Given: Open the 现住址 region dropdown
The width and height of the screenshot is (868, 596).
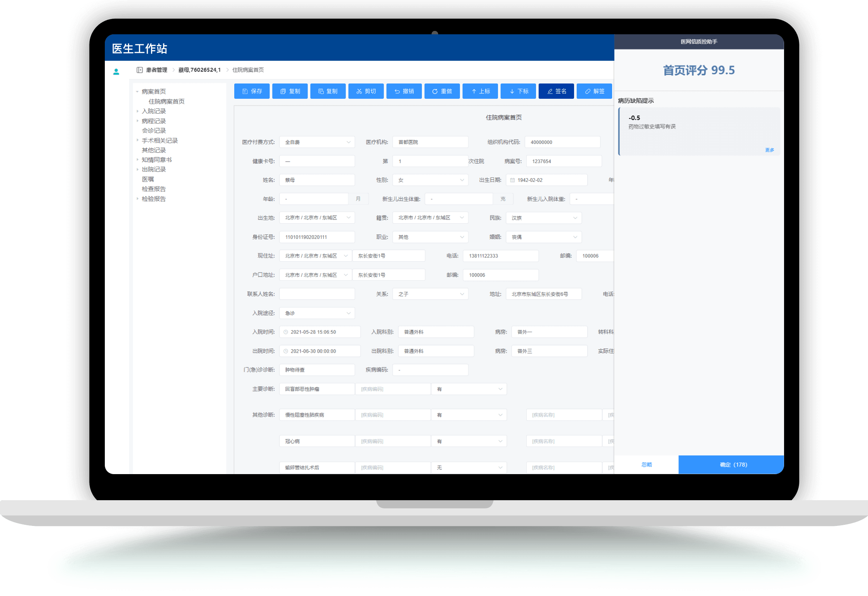Looking at the screenshot, I should point(315,256).
